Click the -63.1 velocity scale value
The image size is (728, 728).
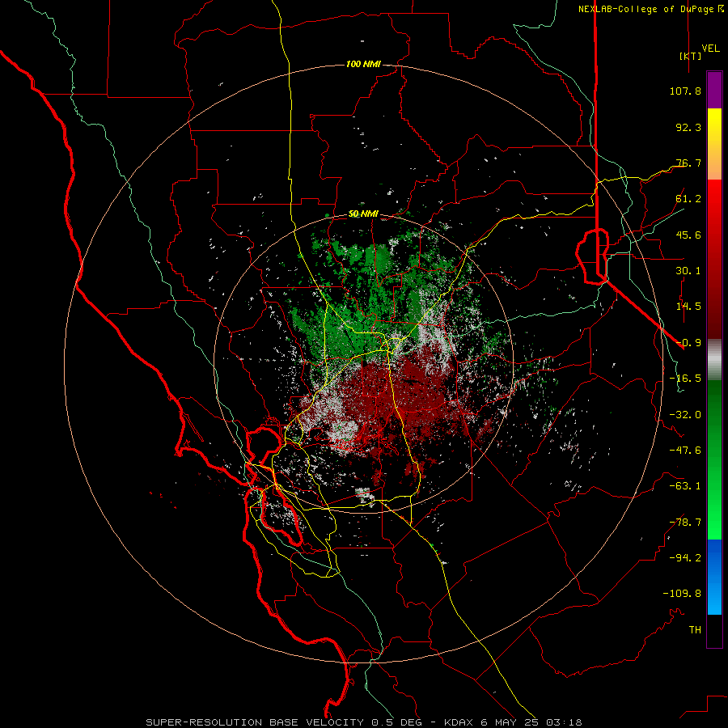click(x=685, y=486)
